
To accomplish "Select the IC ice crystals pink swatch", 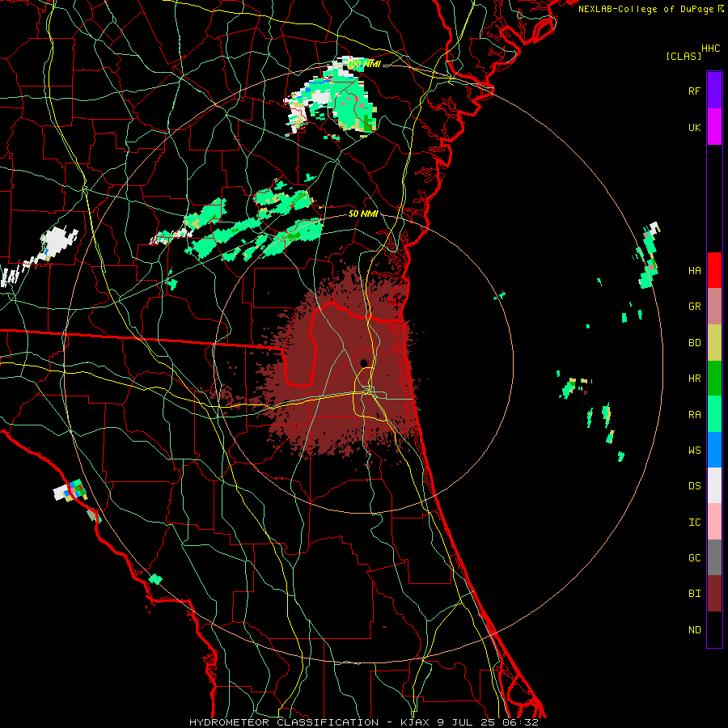I will (714, 522).
